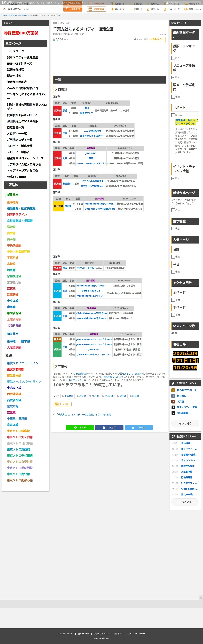Open Verde Rayo V2 melody link
Image resolution: width=203 pixels, height=644 pixels.
[91, 291]
